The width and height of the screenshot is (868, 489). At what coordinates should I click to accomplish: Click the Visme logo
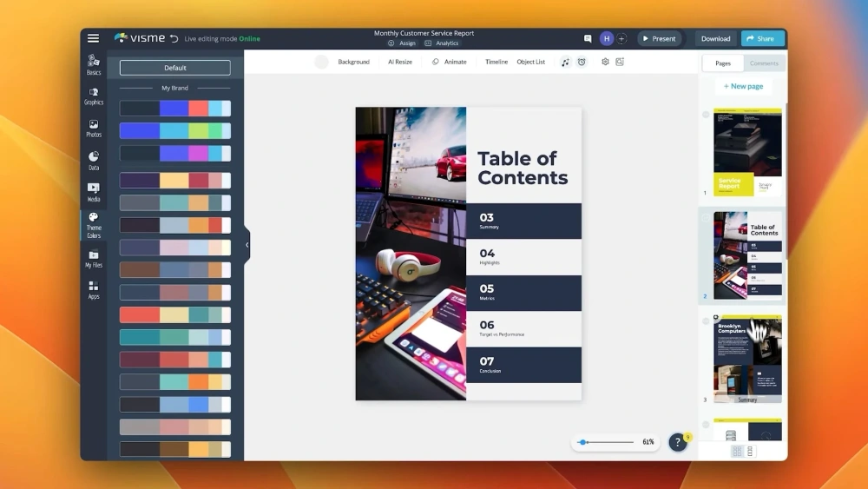[x=140, y=37]
